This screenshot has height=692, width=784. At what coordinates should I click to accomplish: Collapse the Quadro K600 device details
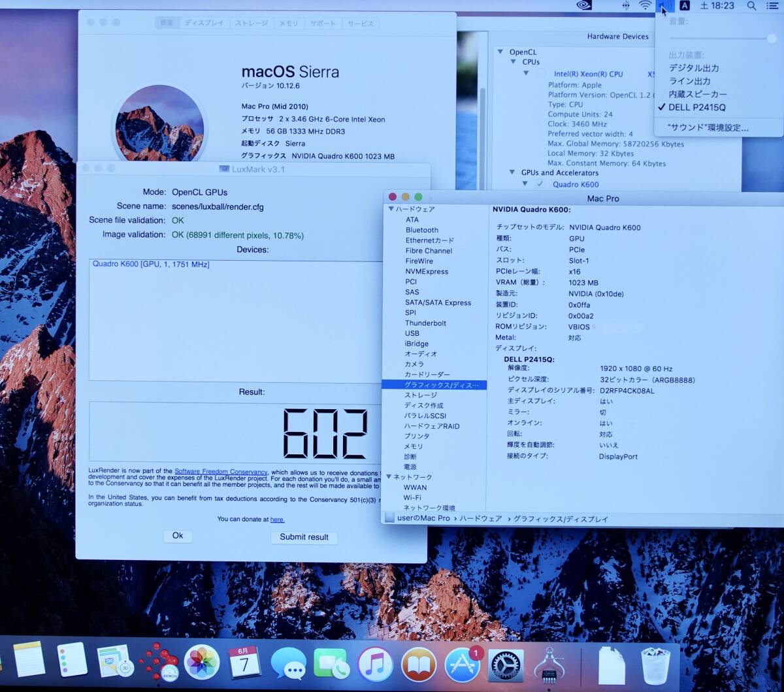525,184
